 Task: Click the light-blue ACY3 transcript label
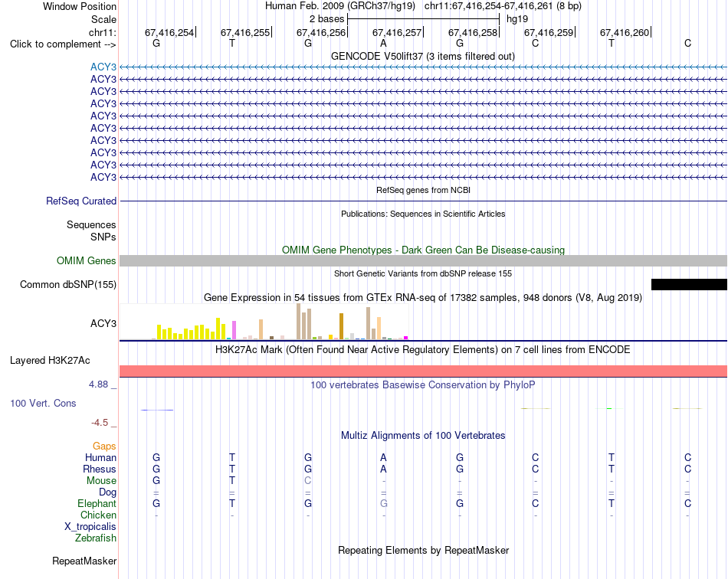pos(103,67)
